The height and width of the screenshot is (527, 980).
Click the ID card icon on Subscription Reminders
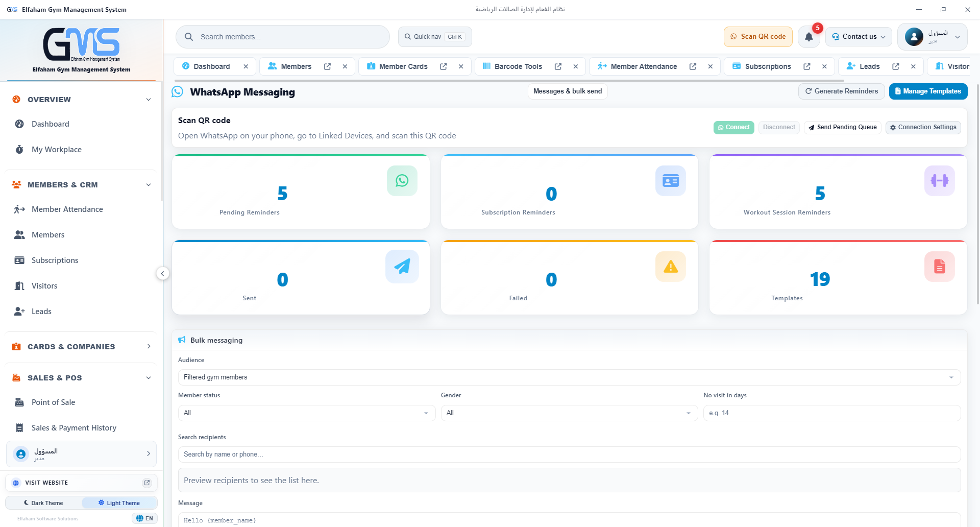671,180
